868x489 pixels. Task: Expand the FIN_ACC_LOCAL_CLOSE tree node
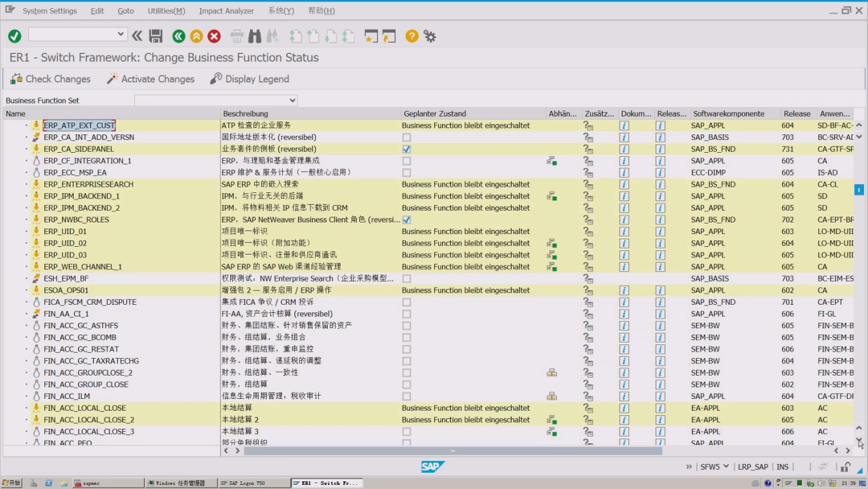(x=26, y=408)
